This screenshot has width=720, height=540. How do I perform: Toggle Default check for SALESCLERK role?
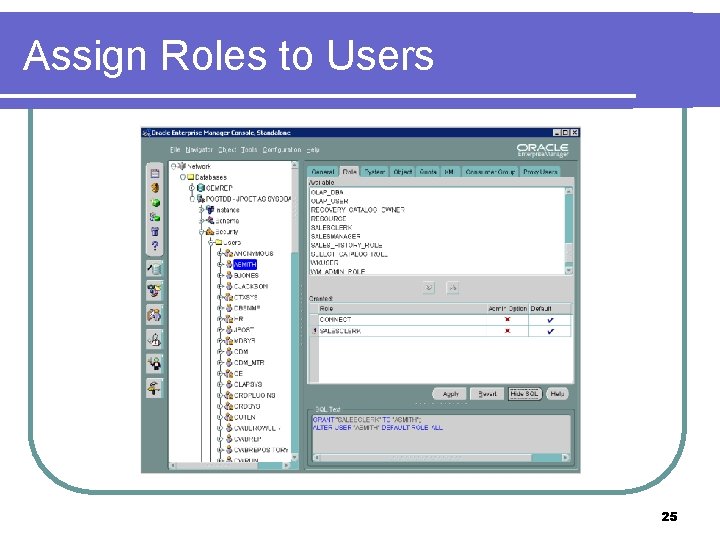[550, 331]
